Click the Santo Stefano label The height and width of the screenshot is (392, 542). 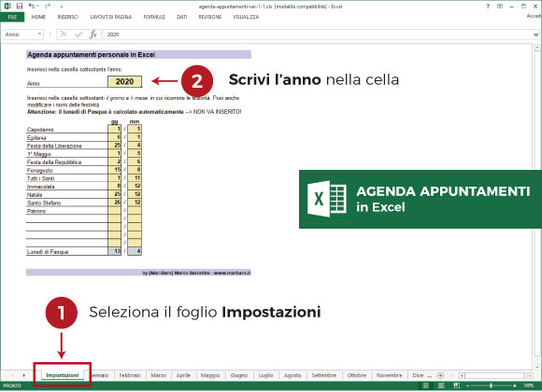click(x=44, y=203)
